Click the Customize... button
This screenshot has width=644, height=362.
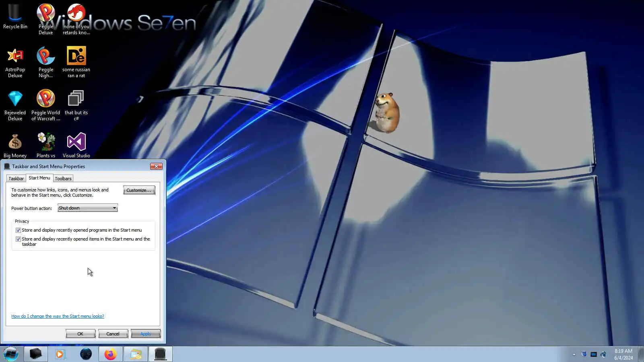tap(139, 190)
